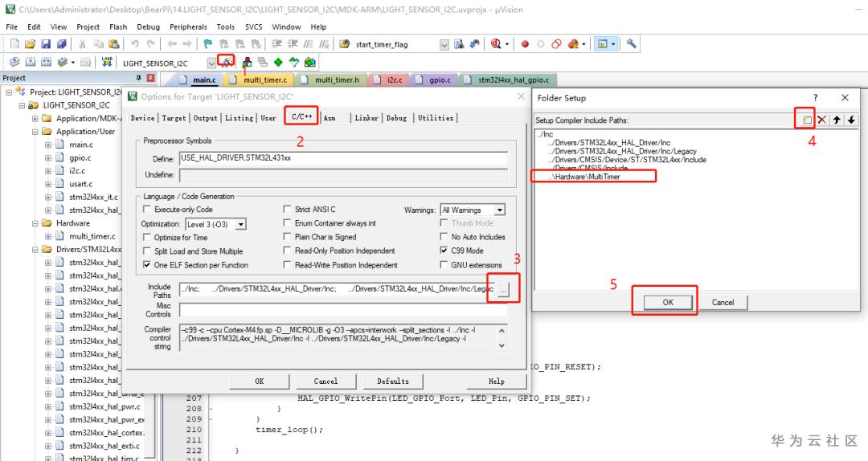The height and width of the screenshot is (461, 868).
Task: Open Options for Target wand icon
Action: tap(226, 60)
